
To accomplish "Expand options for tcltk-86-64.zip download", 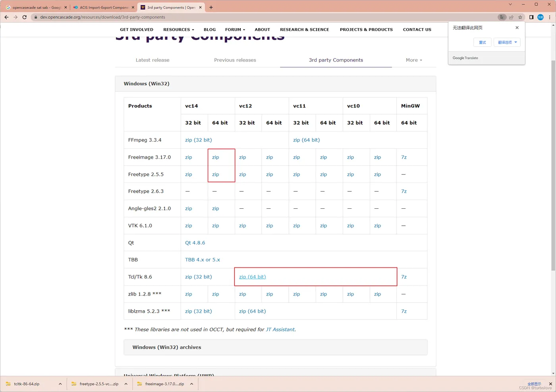I will [60, 384].
